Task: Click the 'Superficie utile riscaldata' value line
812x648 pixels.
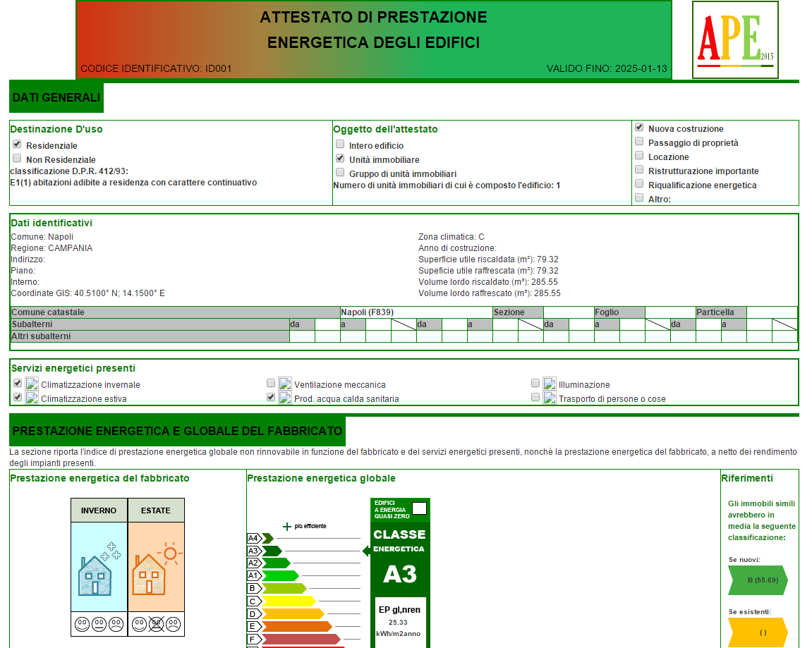Action: point(488,259)
